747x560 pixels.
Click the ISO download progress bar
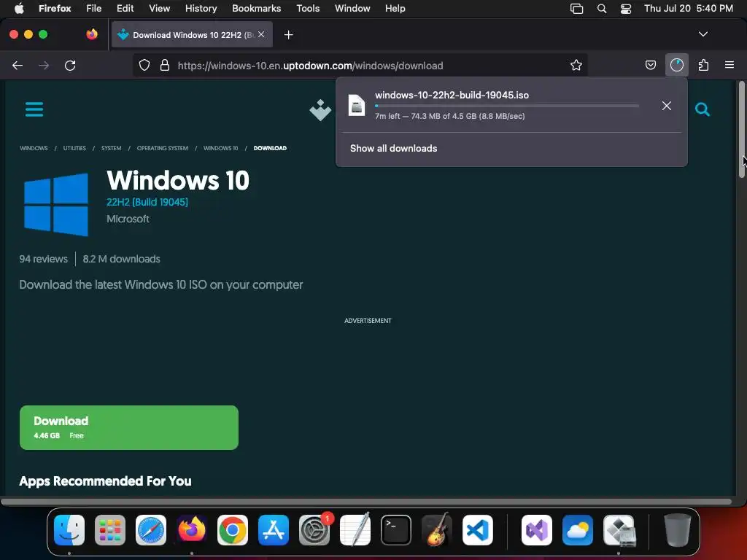pos(507,106)
